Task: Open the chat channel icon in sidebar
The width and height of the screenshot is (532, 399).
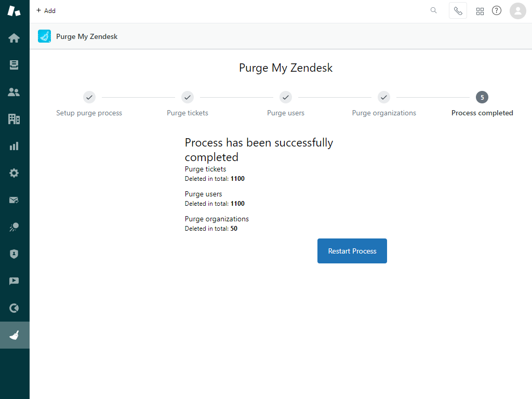Action: (14, 281)
